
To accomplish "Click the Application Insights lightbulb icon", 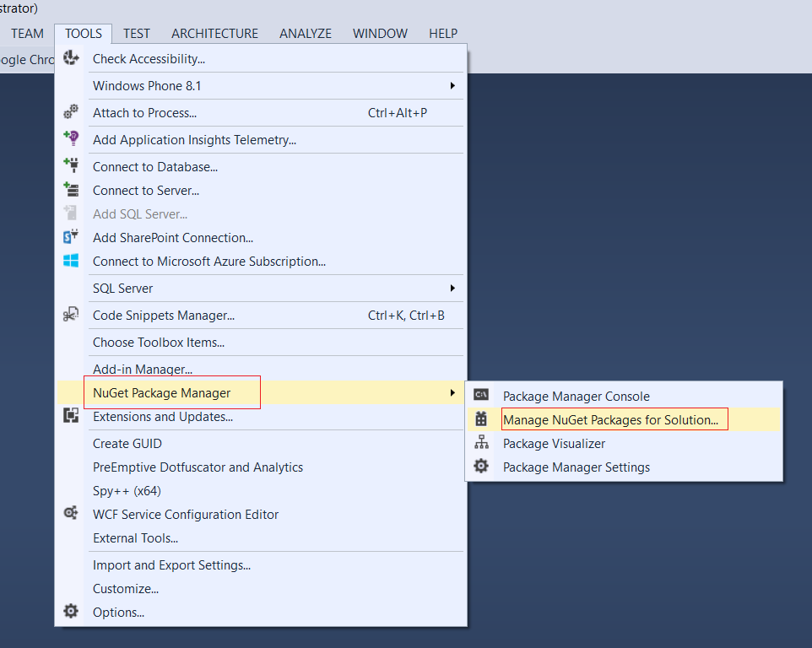I will coord(72,138).
